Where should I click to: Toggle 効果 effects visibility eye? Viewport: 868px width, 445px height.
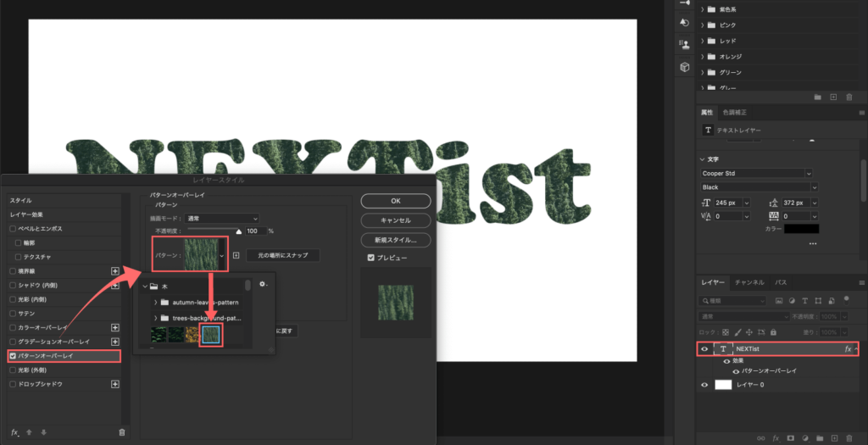726,361
